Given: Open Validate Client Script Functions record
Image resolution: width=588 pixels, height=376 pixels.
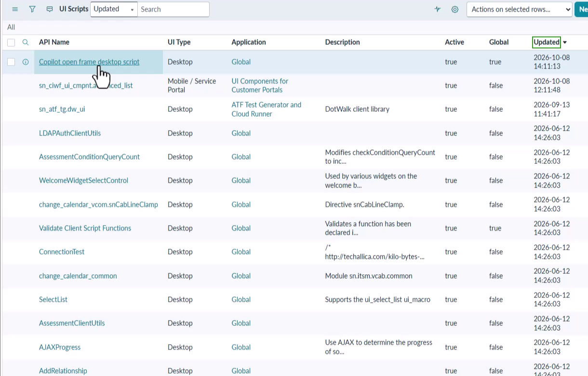Looking at the screenshot, I should point(85,228).
